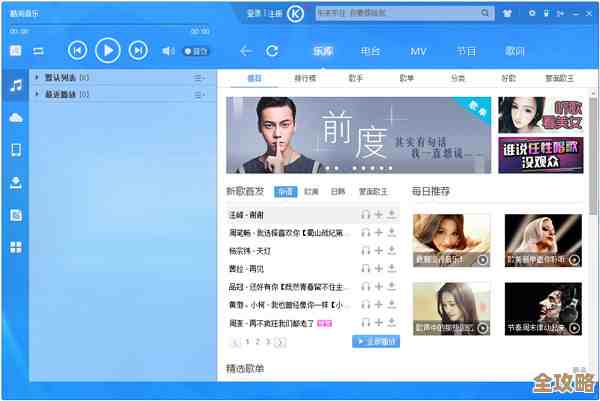Image resolution: width=600 pixels, height=401 pixels.
Task: Click the round K logo in the title bar
Action: tap(295, 14)
